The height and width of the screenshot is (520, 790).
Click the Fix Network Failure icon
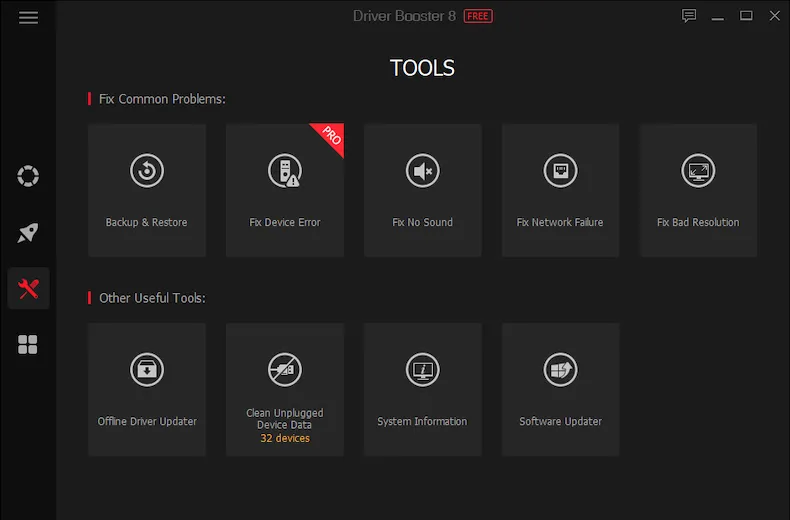click(560, 170)
